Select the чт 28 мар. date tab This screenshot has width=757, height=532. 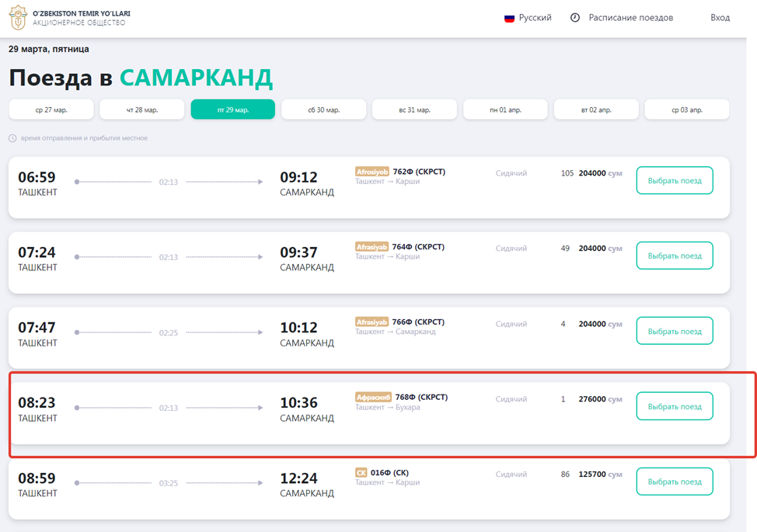(141, 109)
